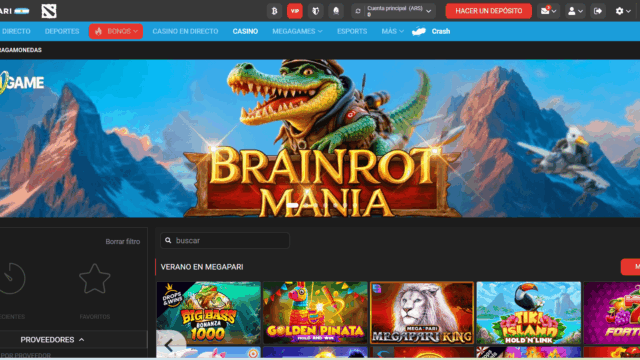Click Borrar filtro link

(x=122, y=242)
